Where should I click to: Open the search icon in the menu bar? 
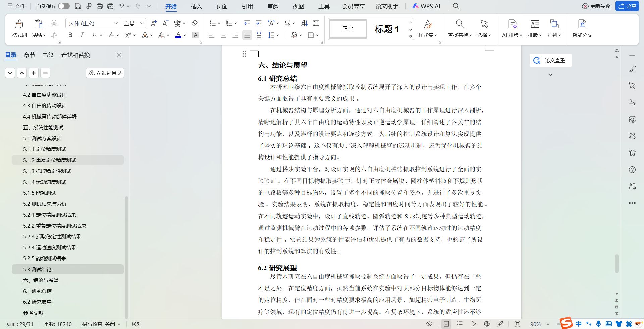456,6
